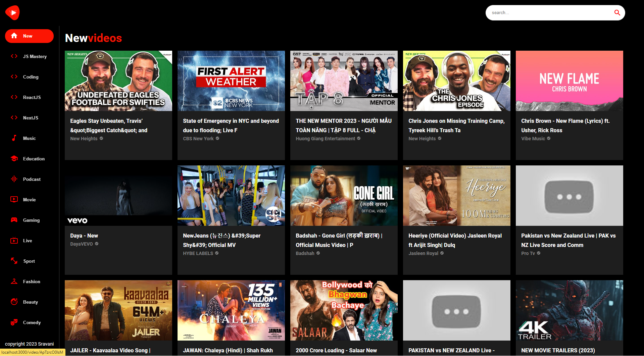Screen dimensions: 644x356
Task: Open HYBE LABELS channel link
Action: click(x=198, y=253)
